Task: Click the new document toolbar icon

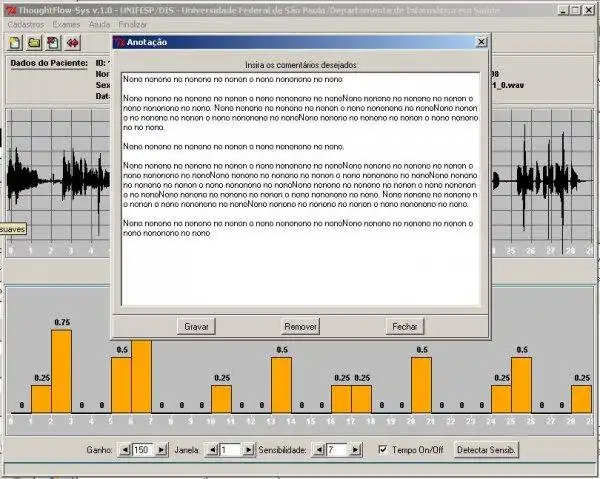Action: 15,42
